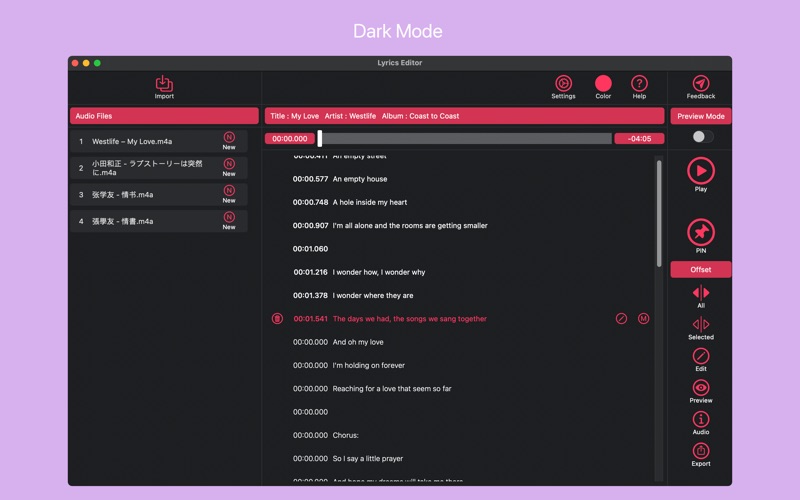This screenshot has height=500, width=800.
Task: Select the blank line at 00:01.060
Action: tap(310, 249)
